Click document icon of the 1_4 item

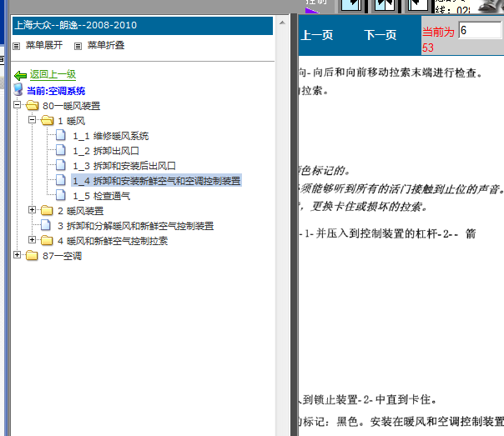61,180
